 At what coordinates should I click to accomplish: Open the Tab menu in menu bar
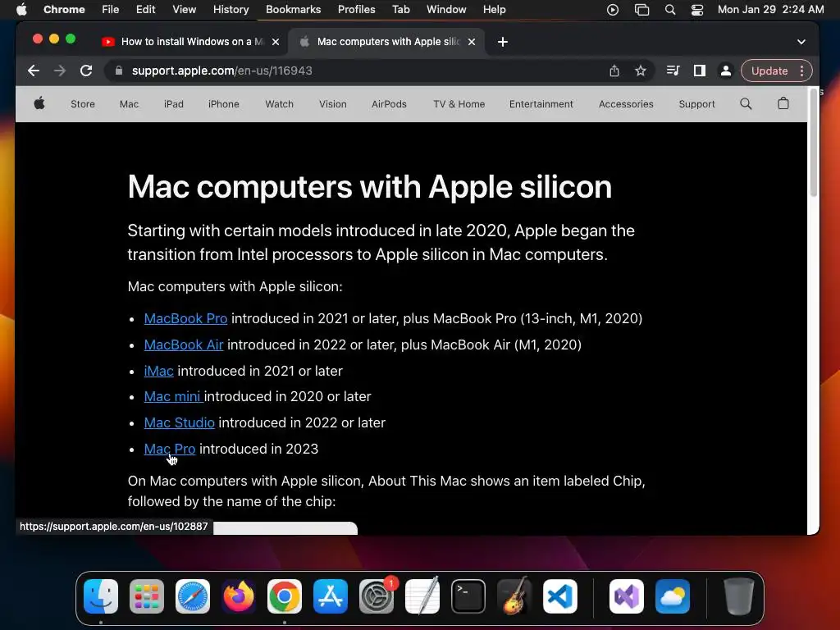pos(400,10)
